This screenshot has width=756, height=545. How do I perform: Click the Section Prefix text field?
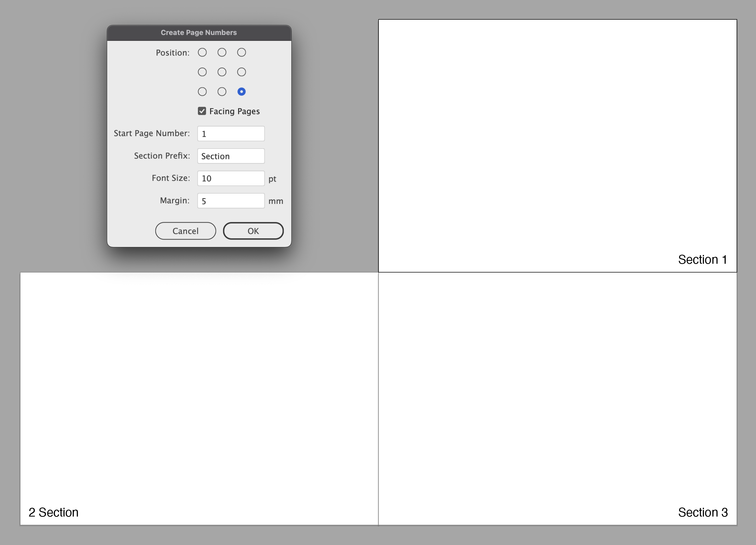[x=231, y=156]
